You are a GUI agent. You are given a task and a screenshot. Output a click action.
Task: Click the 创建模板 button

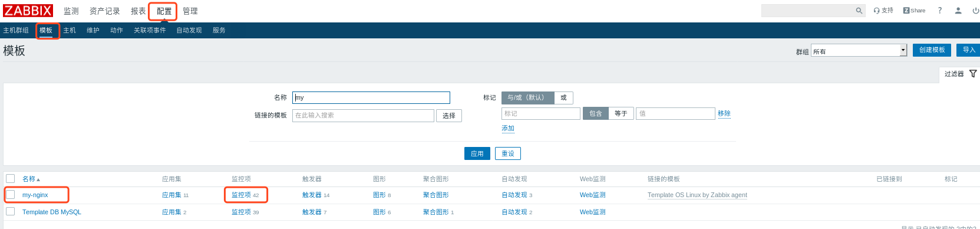click(x=932, y=50)
